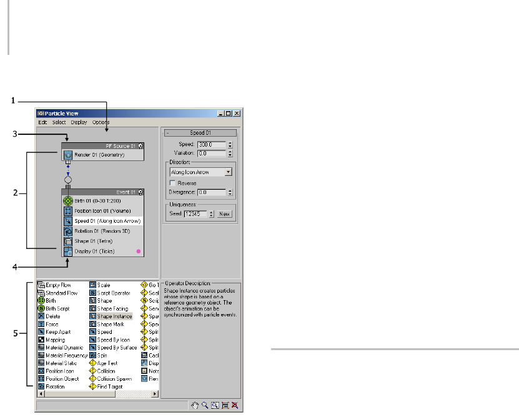Choose the Keep Apart operator
This screenshot has height=420, width=519.
pyautogui.click(x=54, y=332)
